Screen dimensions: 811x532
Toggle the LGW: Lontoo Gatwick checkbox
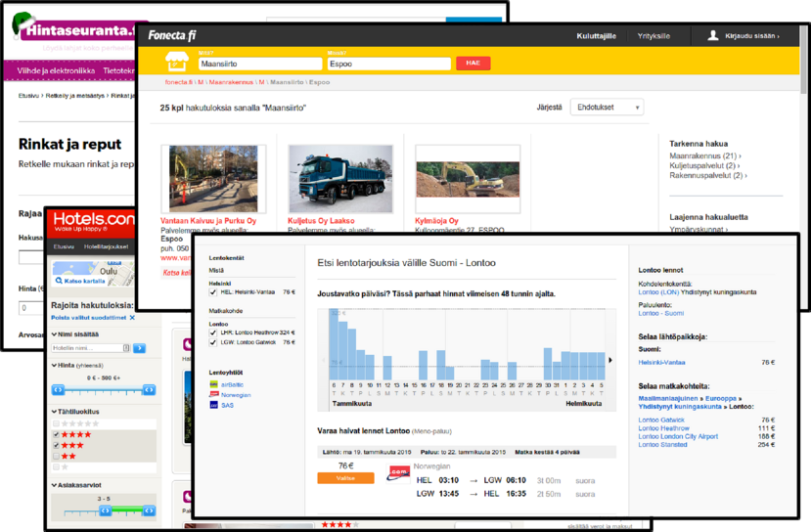click(212, 342)
